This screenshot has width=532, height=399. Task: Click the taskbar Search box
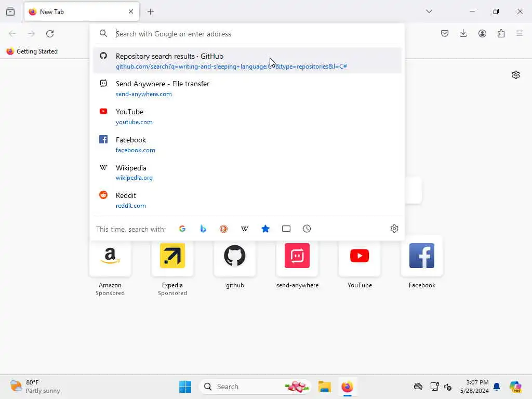click(x=255, y=387)
